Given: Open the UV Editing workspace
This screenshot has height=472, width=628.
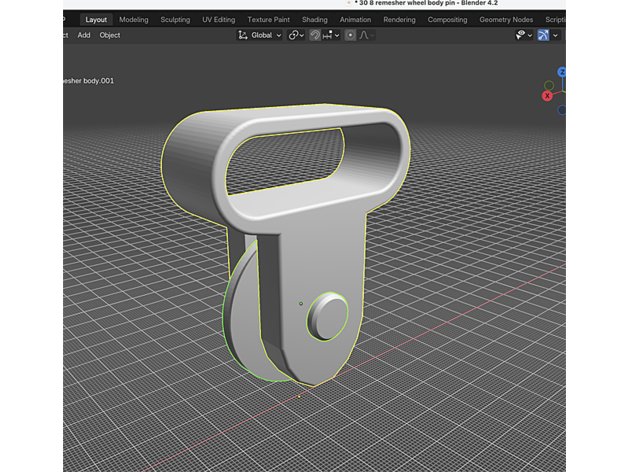Looking at the screenshot, I should click(218, 19).
